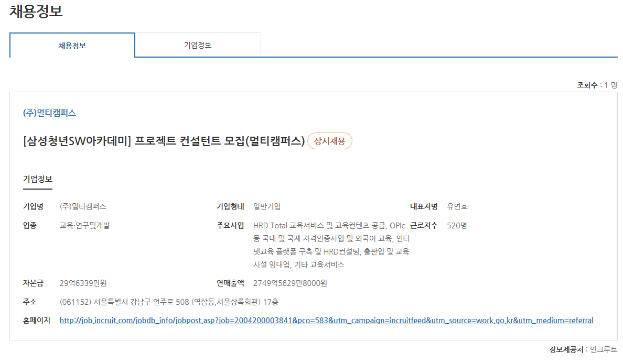The image size is (623, 364).
Task: Click the 기업형태 field label
Action: (230, 206)
